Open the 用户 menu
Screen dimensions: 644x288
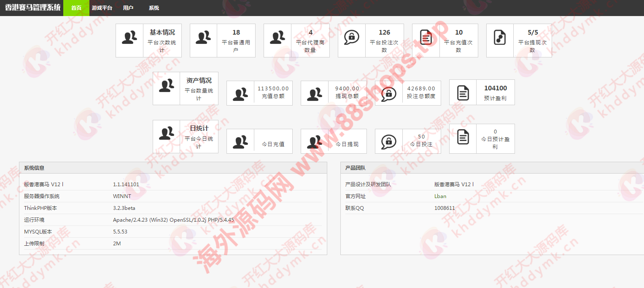click(x=128, y=8)
